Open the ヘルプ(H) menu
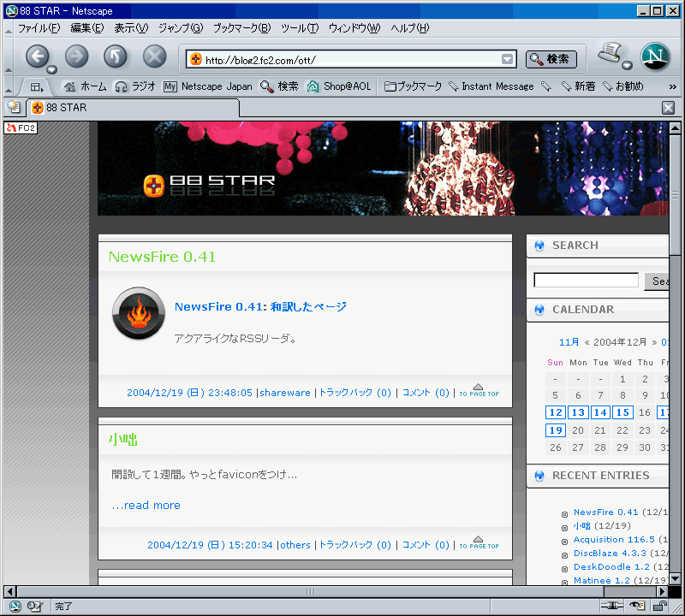 click(x=410, y=28)
